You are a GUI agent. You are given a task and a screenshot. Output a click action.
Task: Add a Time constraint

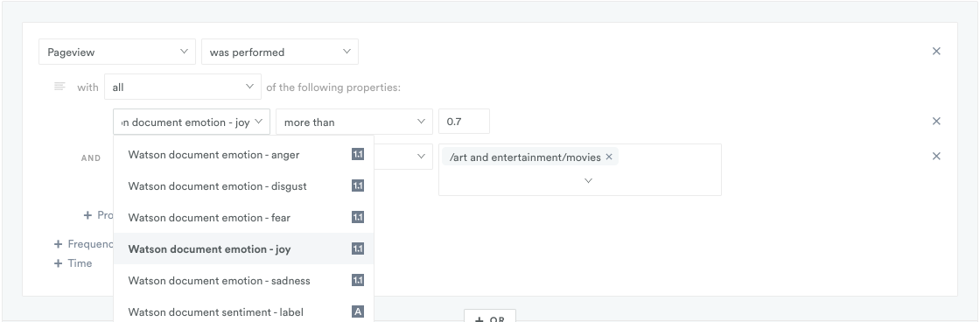pyautogui.click(x=73, y=263)
